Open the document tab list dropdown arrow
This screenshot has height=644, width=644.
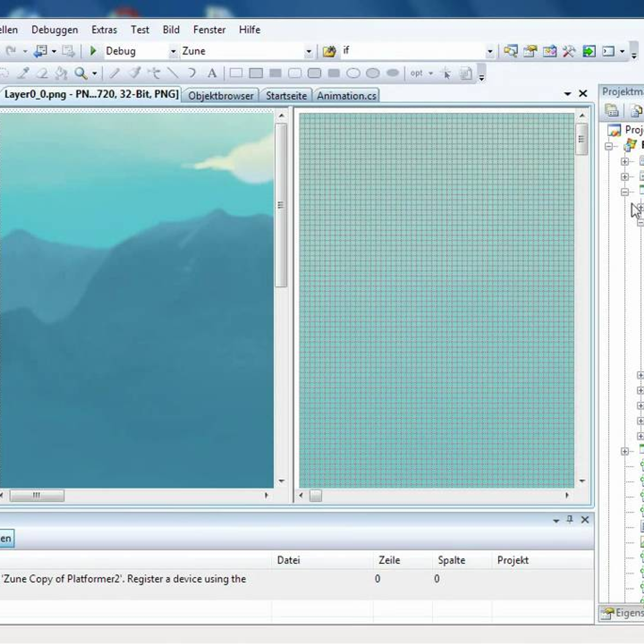[x=568, y=94]
